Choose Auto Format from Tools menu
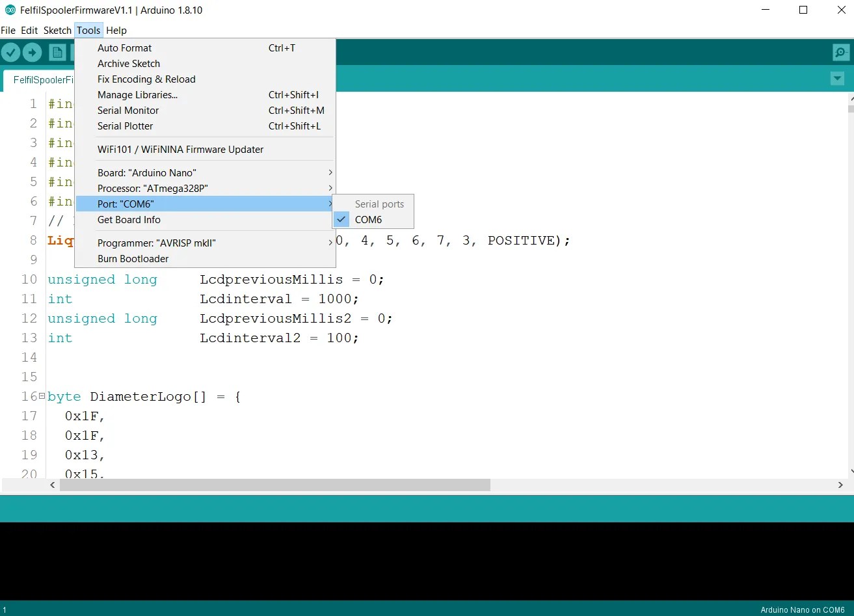Image resolution: width=854 pixels, height=616 pixels. [x=125, y=48]
